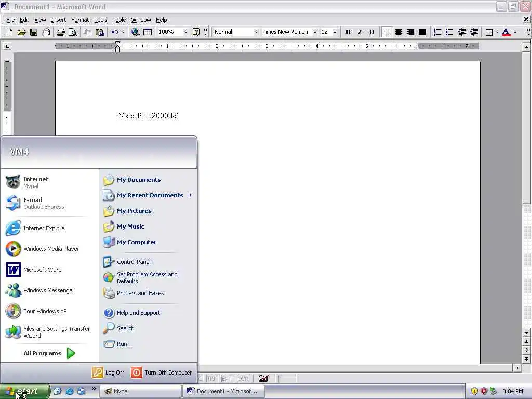The width and height of the screenshot is (532, 399).
Task: Click Select Browse Object button on scrollbar
Action: coord(527,350)
